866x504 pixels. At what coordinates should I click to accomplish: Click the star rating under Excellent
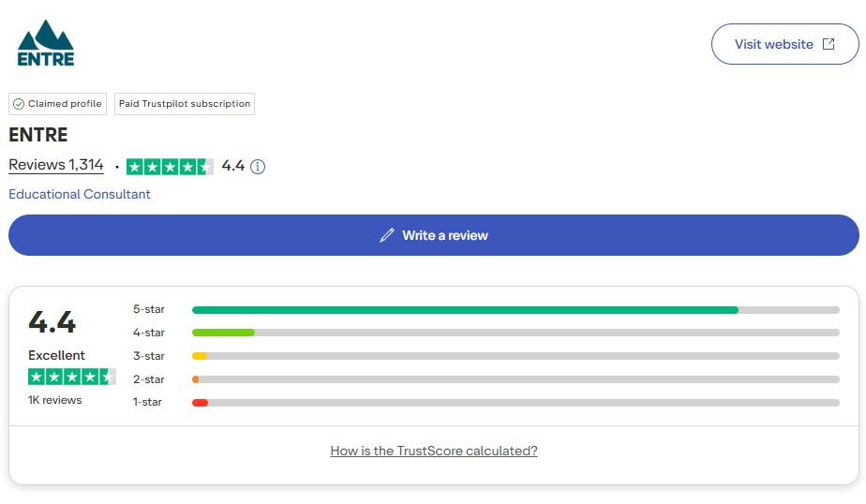(72, 377)
